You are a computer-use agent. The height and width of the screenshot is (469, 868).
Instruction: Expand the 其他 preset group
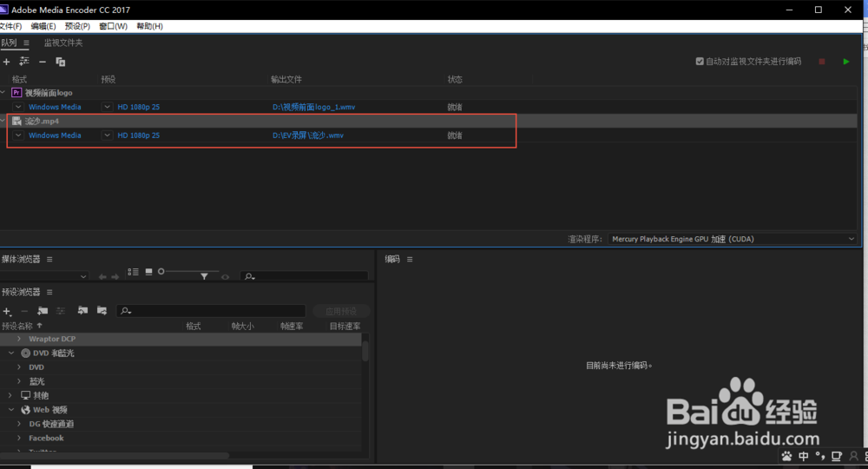tap(10, 395)
